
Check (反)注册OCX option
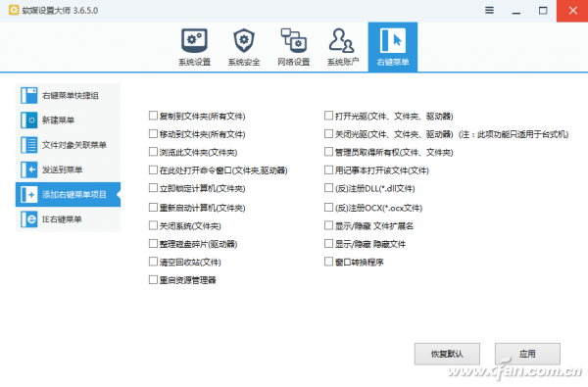(x=328, y=207)
